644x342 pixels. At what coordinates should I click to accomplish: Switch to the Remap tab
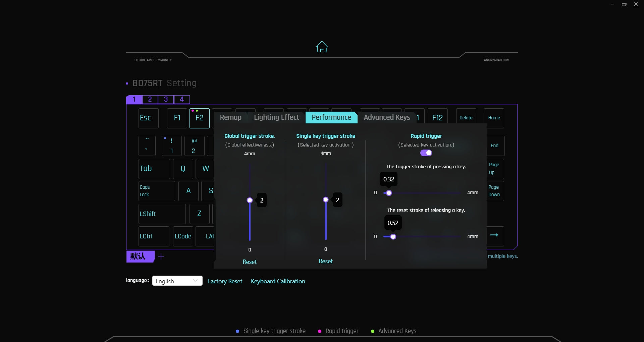click(x=230, y=117)
